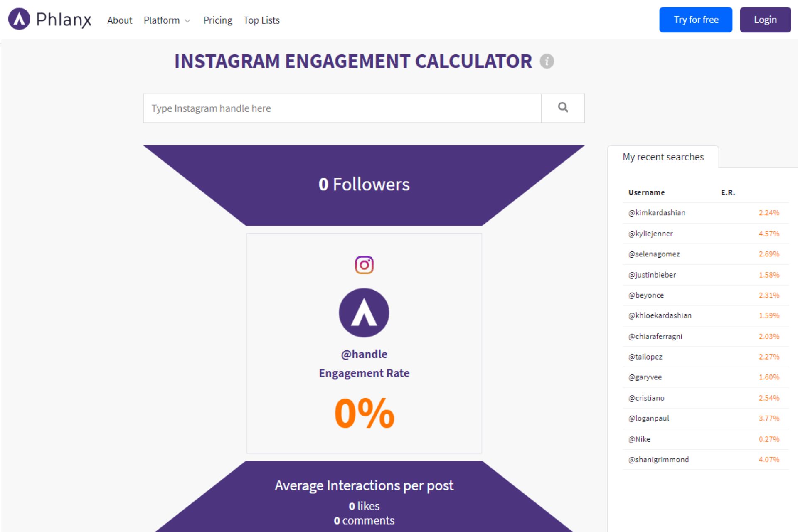Viewport: 798px width, 532px height.
Task: Click the Try for free button
Action: coord(695,19)
